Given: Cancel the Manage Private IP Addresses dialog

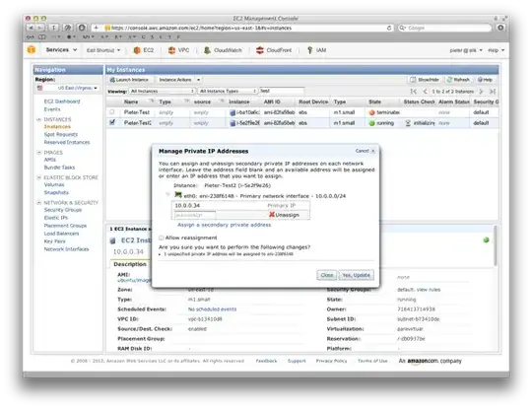Looking at the screenshot, I should (366, 151).
